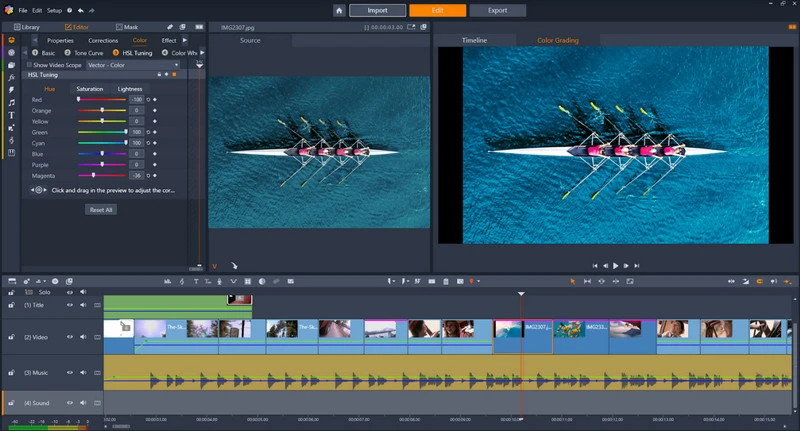Image resolution: width=800 pixels, height=431 pixels.
Task: Click the undo arrow in the top bar
Action: pyautogui.click(x=80, y=10)
